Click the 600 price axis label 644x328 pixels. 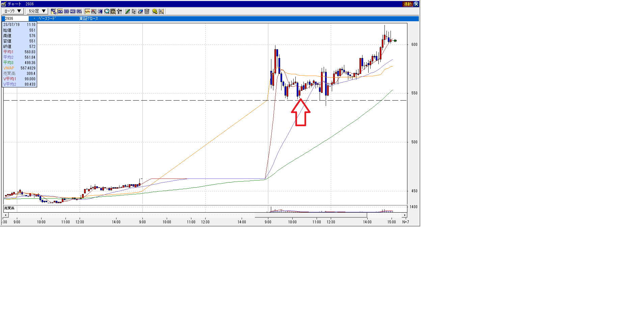click(x=414, y=45)
